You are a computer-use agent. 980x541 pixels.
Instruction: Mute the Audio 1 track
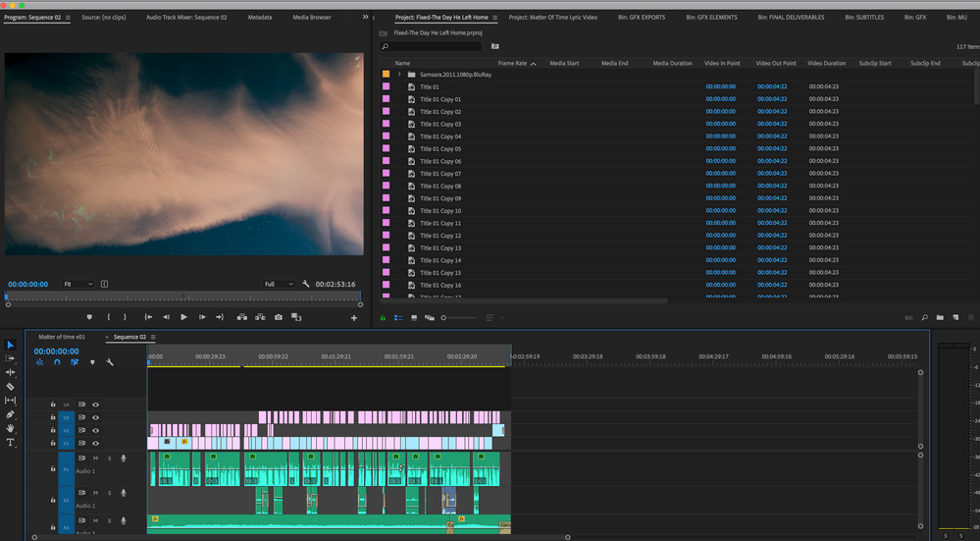(96, 459)
